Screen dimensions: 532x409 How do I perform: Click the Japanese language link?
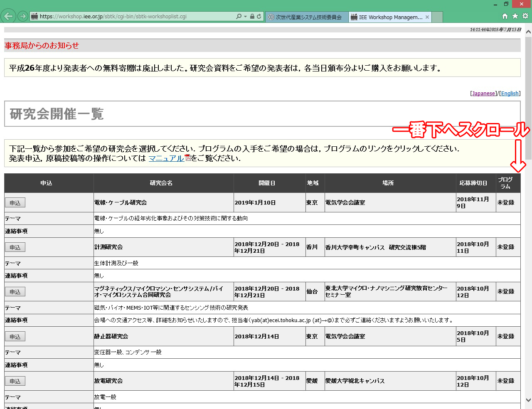point(483,94)
